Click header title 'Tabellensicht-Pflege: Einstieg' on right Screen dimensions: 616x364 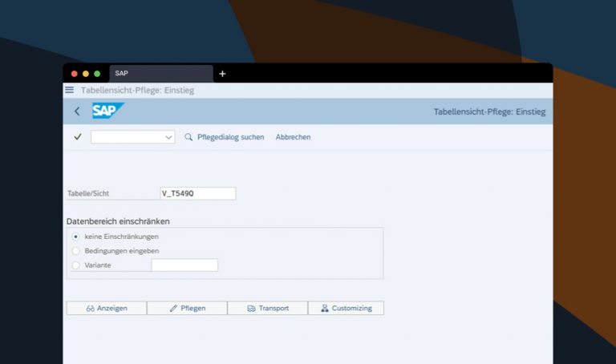pos(489,112)
